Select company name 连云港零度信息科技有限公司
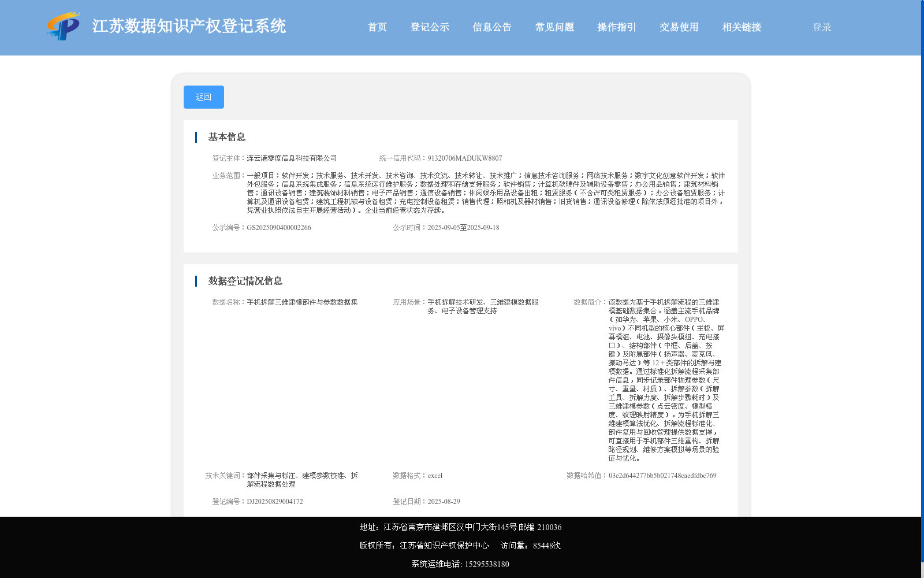This screenshot has width=924, height=578. pos(292,158)
